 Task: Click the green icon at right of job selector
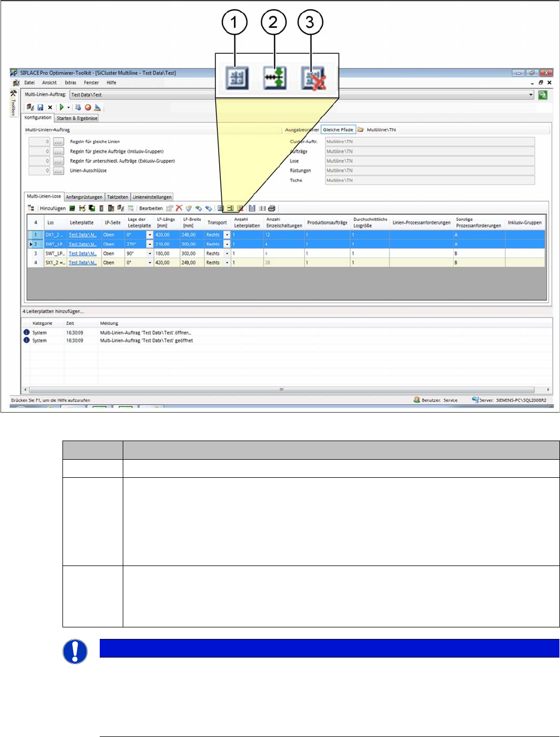[x=542, y=95]
